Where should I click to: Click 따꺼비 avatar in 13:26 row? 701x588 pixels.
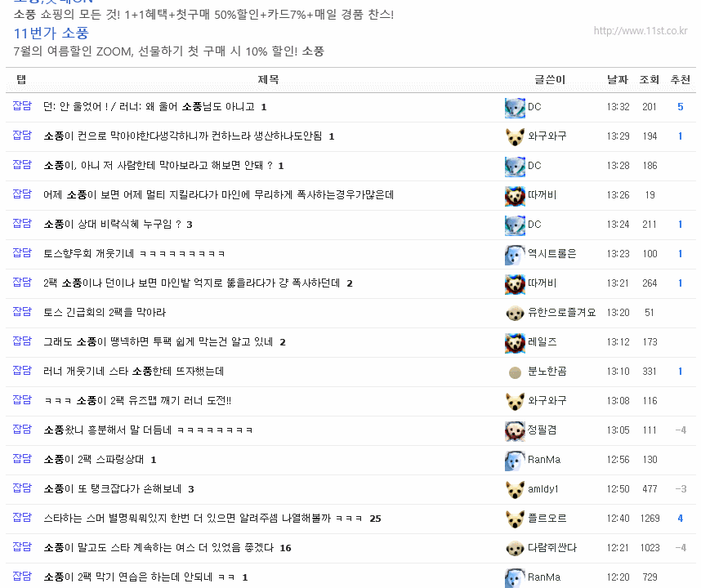point(515,196)
